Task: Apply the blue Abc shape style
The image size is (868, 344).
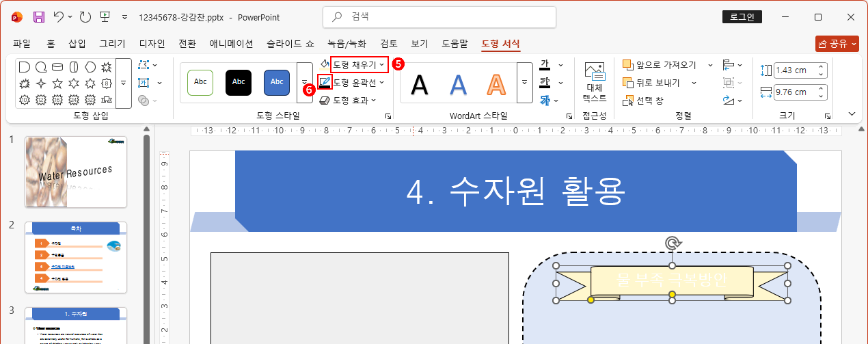Action: tap(277, 81)
